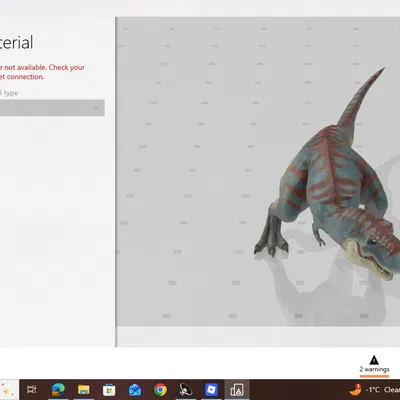Screen dimensions: 400x400
Task: Open the material type dropdown
Action: [52, 108]
